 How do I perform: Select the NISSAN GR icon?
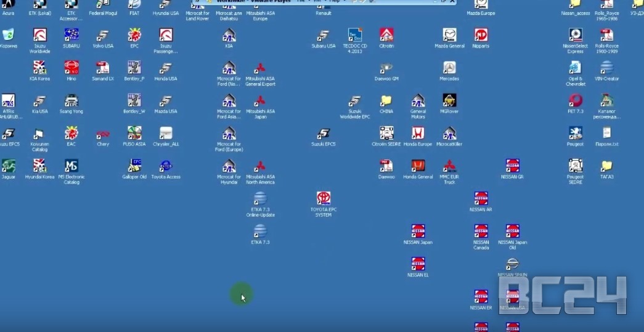pos(512,166)
